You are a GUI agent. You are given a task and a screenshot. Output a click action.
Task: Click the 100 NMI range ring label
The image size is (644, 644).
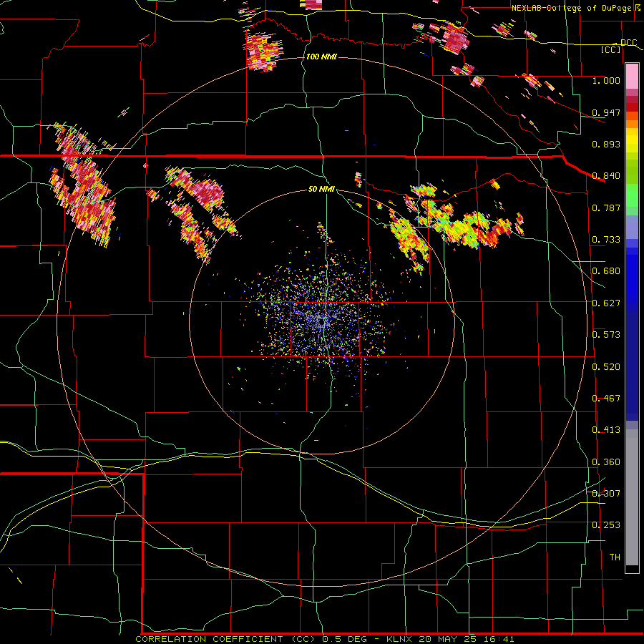(321, 57)
